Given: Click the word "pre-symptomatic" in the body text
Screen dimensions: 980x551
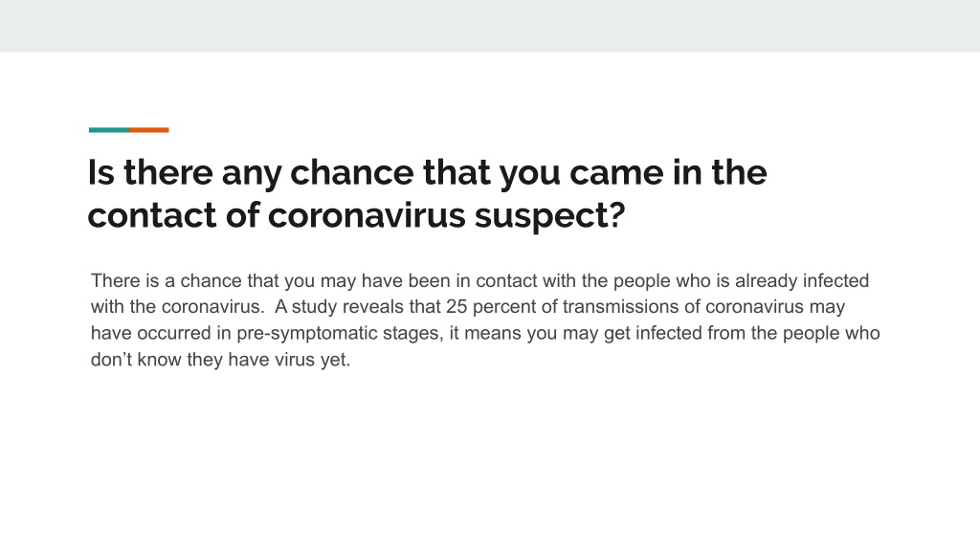Looking at the screenshot, I should [x=306, y=334].
